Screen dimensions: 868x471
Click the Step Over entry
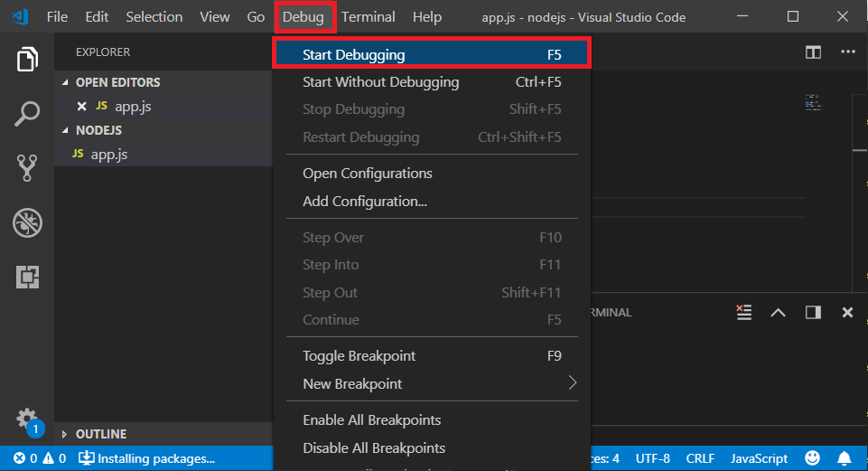pos(432,237)
